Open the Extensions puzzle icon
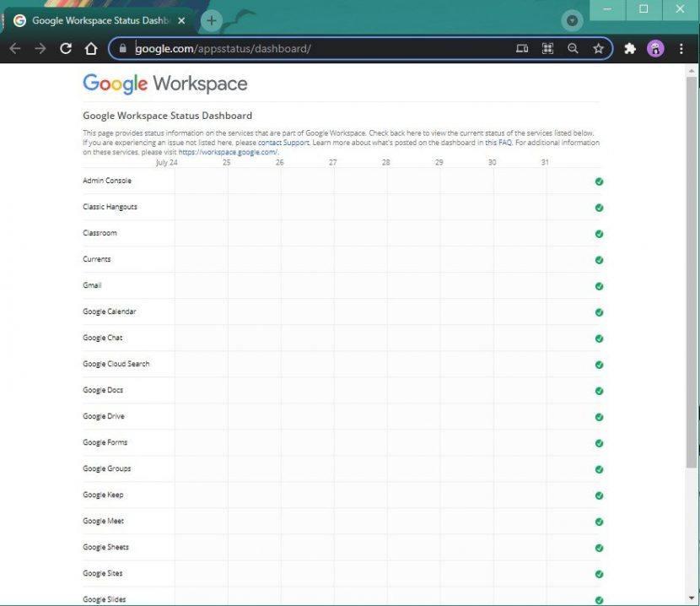700x606 pixels. [630, 48]
